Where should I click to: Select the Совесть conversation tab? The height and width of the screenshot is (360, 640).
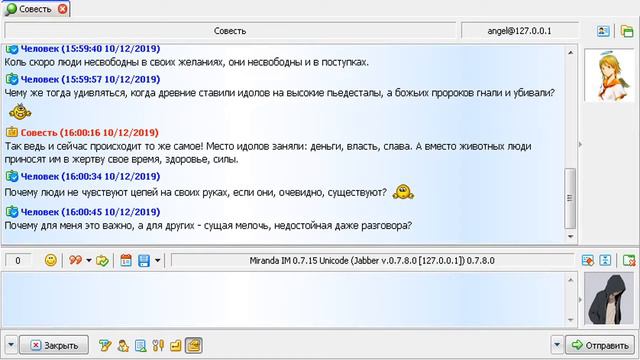(36, 9)
